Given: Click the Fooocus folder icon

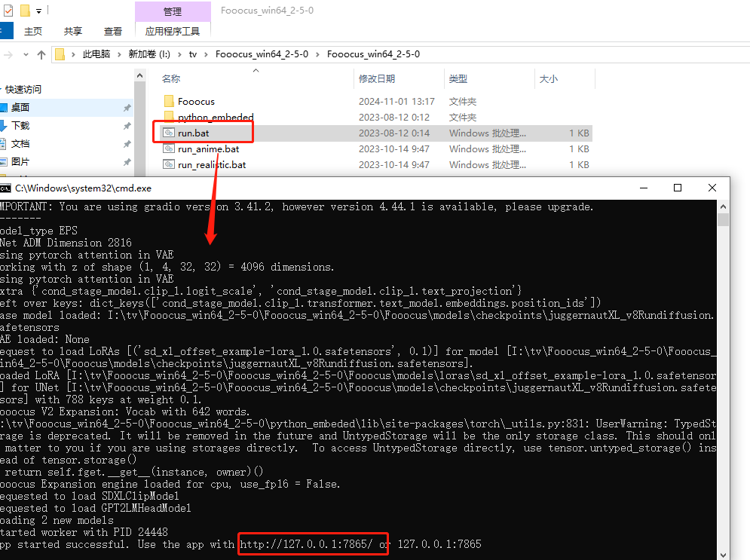Looking at the screenshot, I should (169, 101).
